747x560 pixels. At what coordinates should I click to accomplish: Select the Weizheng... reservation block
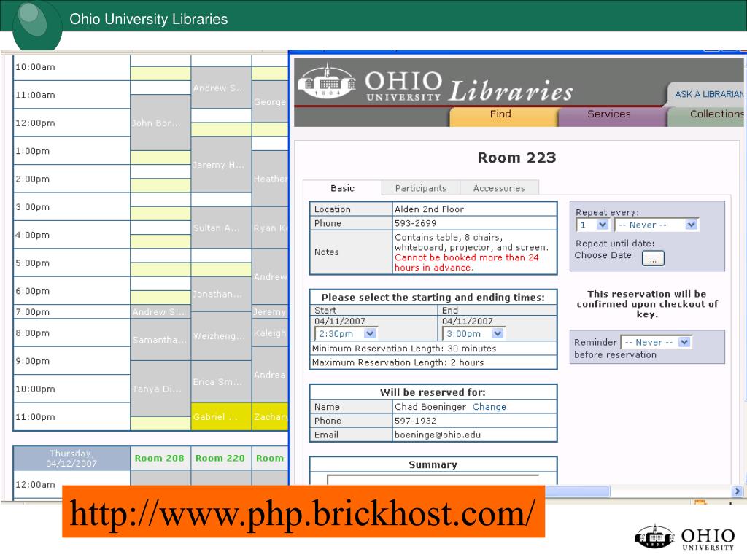click(221, 335)
